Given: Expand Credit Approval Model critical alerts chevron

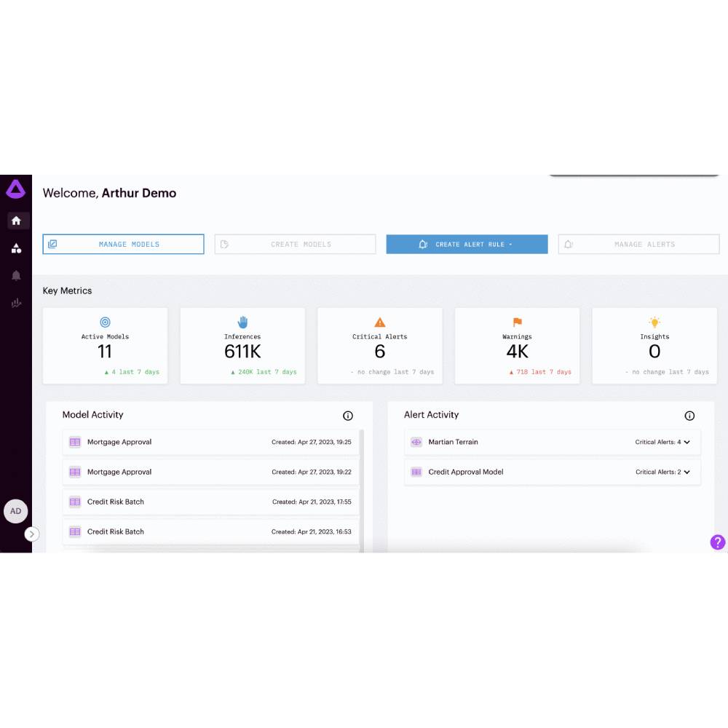Looking at the screenshot, I should pyautogui.click(x=687, y=472).
